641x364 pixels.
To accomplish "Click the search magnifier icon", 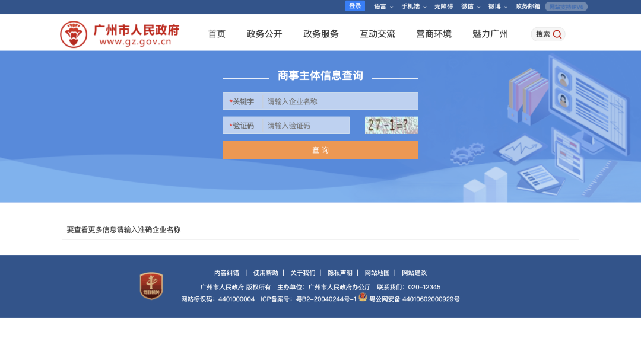I will coord(557,34).
